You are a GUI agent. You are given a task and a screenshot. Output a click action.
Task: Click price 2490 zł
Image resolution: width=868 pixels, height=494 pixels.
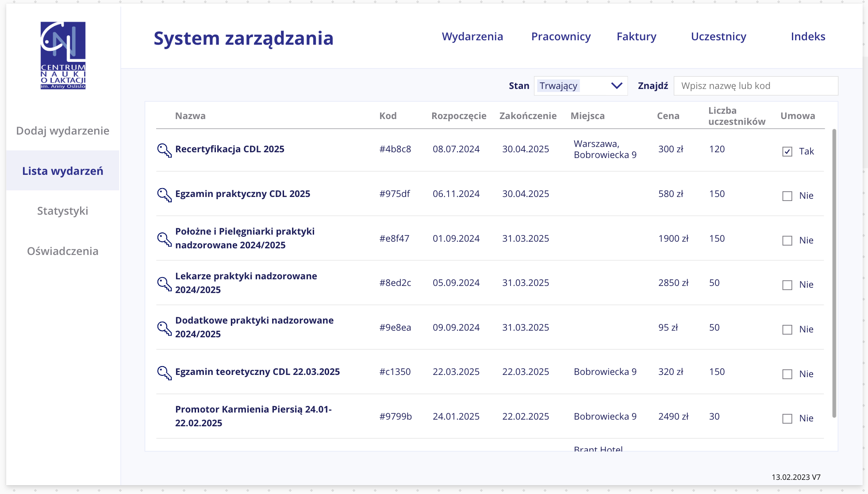(x=673, y=417)
